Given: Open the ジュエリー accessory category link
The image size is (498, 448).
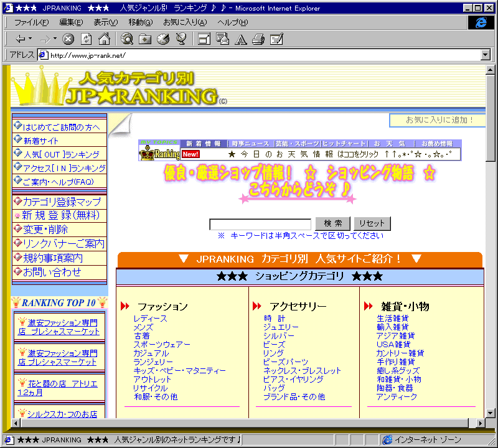Looking at the screenshot, I should click(x=281, y=327).
